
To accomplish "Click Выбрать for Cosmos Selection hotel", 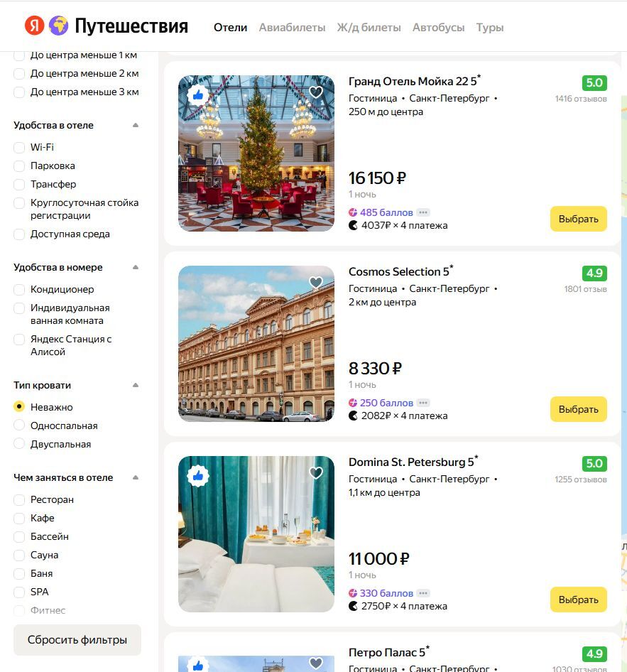I will (x=578, y=409).
